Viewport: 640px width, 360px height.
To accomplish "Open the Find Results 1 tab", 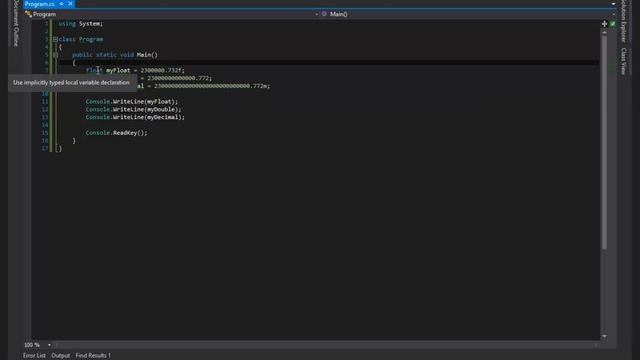I will pyautogui.click(x=93, y=356).
